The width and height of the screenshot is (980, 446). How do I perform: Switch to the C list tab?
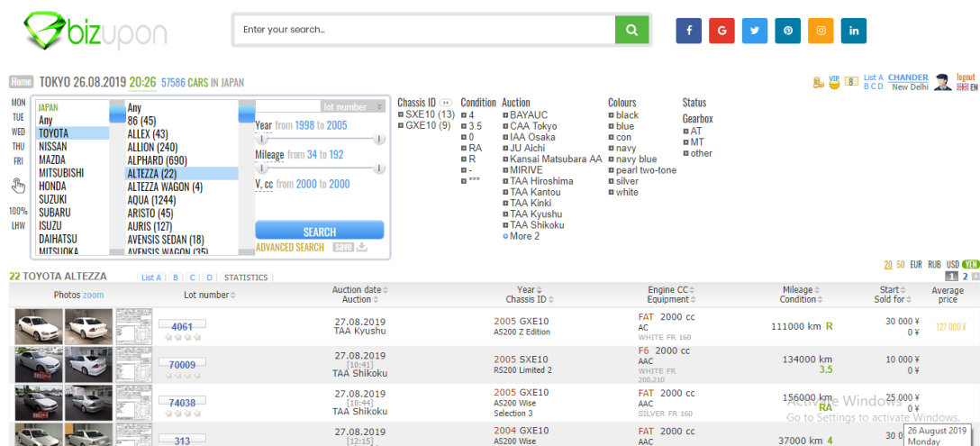tap(193, 278)
